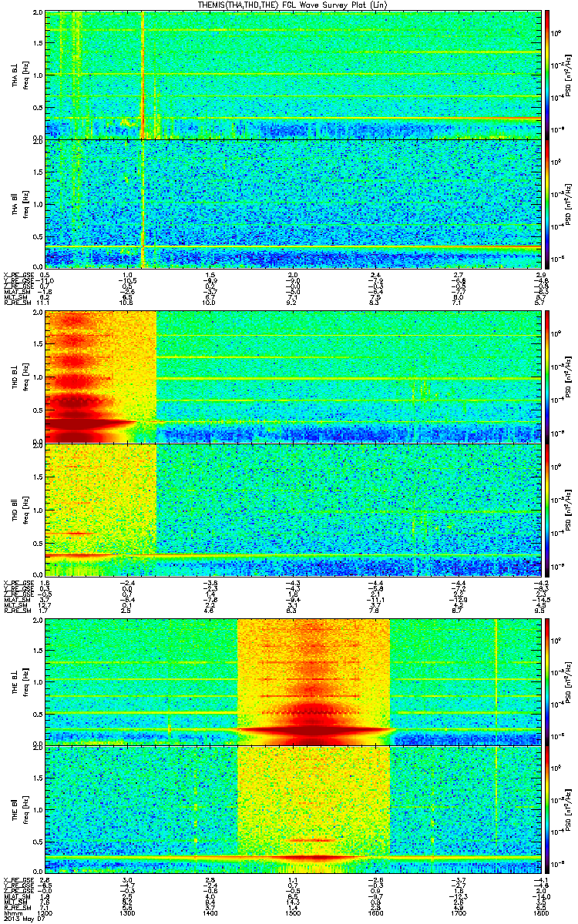Click the PSD color bar beside THA B⊥ panel
Viewport: 578px width, 924px height.
coord(548,75)
